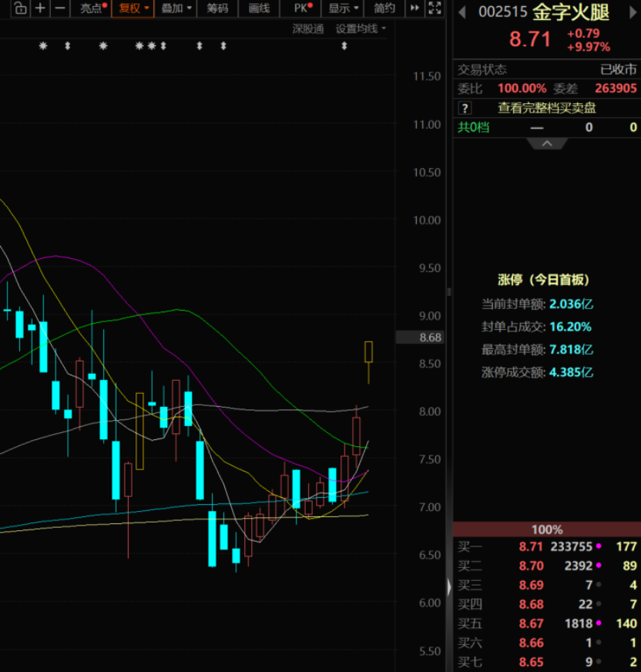Viewport: 641px width, 672px height.
Task: Go to next stock with right arrow
Action: pos(633,12)
